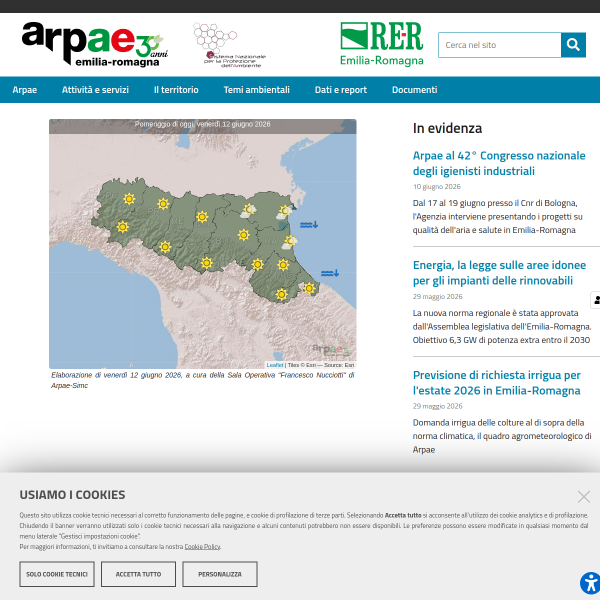This screenshot has width=600, height=600.
Task: Click the sun icon near PC label
Action: [129, 199]
